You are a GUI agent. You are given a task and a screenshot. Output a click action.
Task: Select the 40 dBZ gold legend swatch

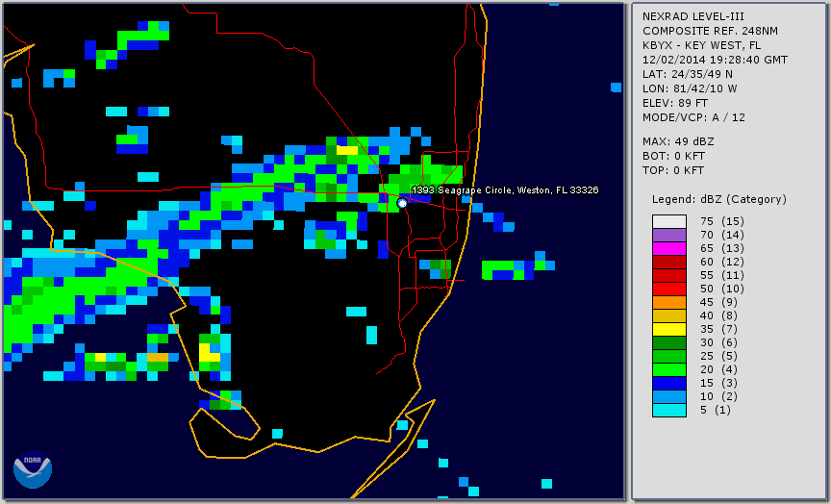click(669, 315)
